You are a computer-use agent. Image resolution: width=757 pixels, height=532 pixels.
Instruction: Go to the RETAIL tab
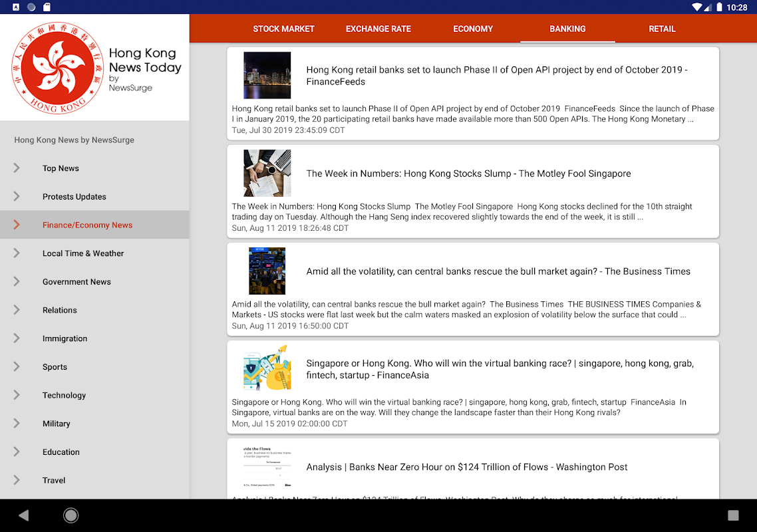(x=662, y=29)
